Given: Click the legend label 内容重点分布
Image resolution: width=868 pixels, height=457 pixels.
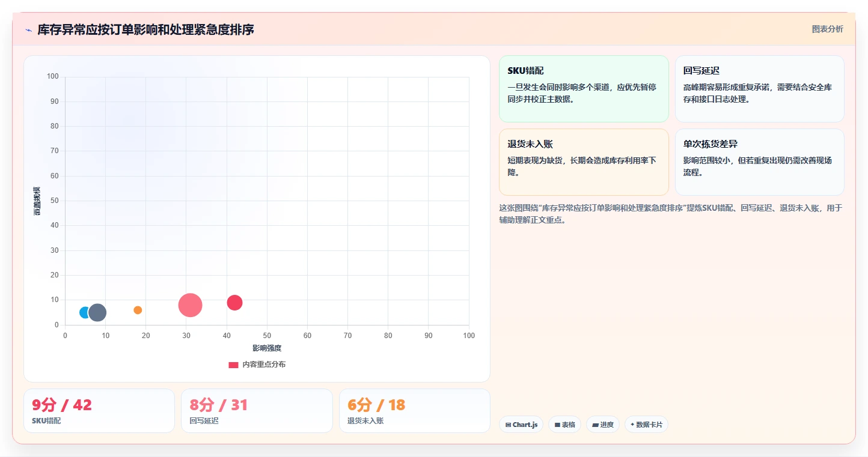Looking at the screenshot, I should (264, 365).
